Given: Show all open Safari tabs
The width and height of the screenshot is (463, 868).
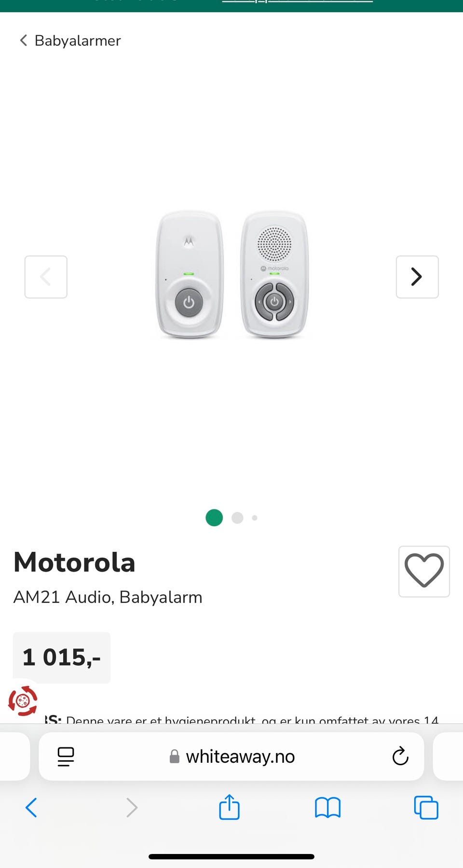Looking at the screenshot, I should pyautogui.click(x=426, y=807).
